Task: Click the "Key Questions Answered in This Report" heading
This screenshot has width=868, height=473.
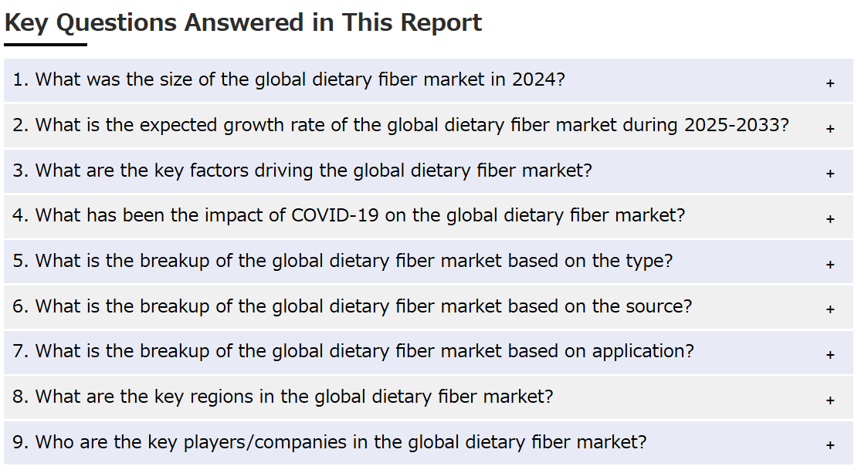Action: [x=243, y=22]
